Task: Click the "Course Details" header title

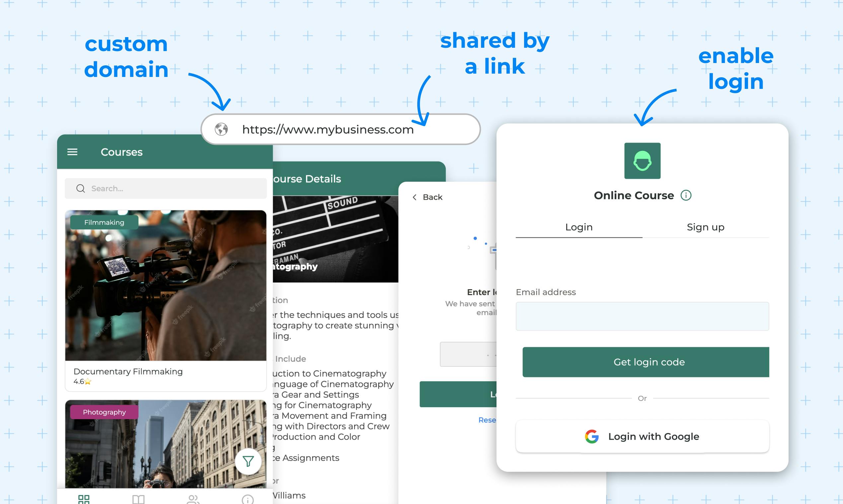Action: point(307,179)
